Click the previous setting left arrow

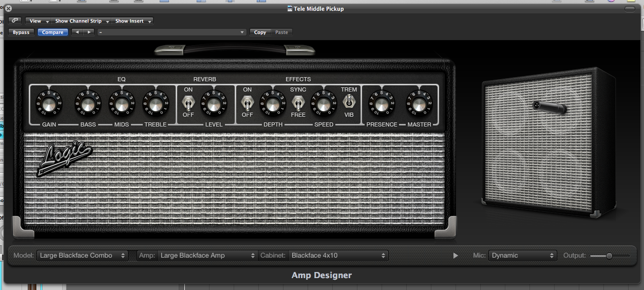point(77,32)
